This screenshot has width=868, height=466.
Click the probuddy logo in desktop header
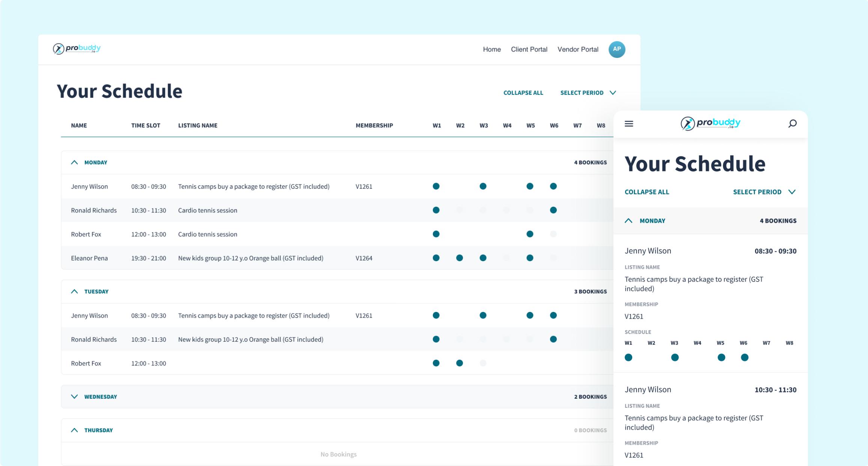point(77,49)
